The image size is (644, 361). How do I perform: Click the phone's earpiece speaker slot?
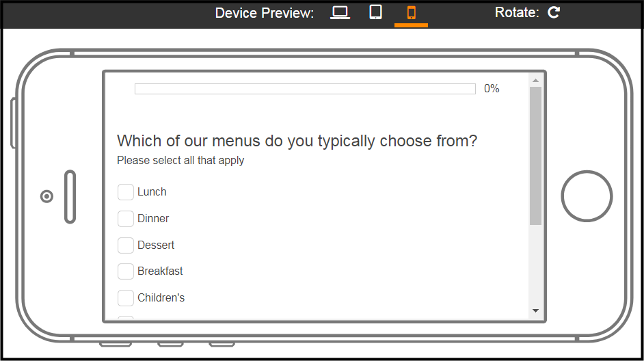pos(70,197)
